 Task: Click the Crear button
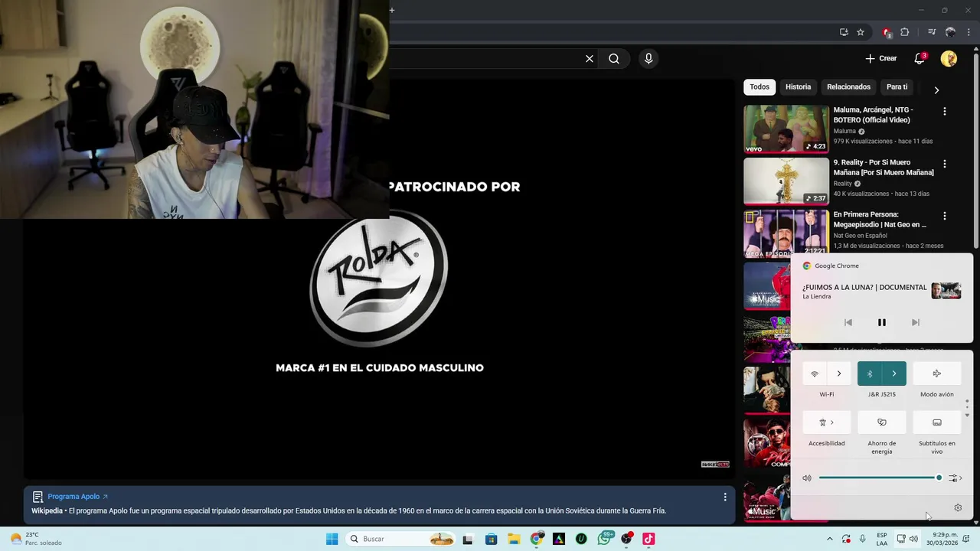click(x=880, y=58)
